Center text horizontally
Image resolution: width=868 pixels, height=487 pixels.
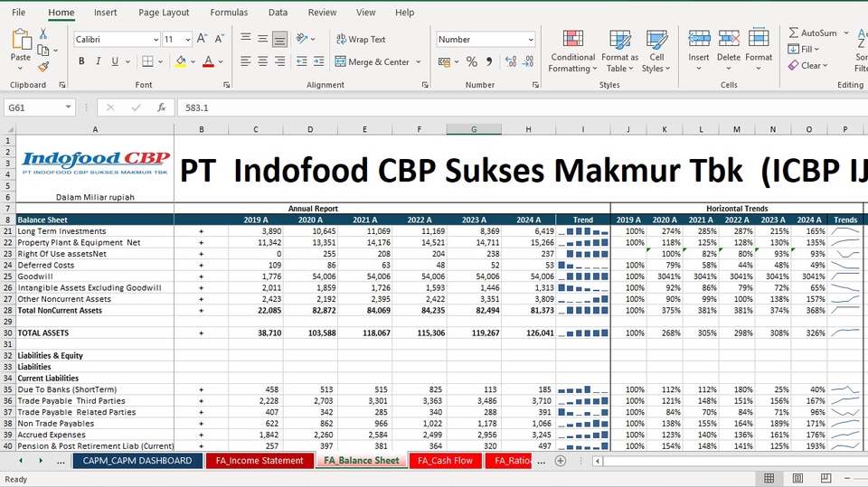click(x=263, y=61)
